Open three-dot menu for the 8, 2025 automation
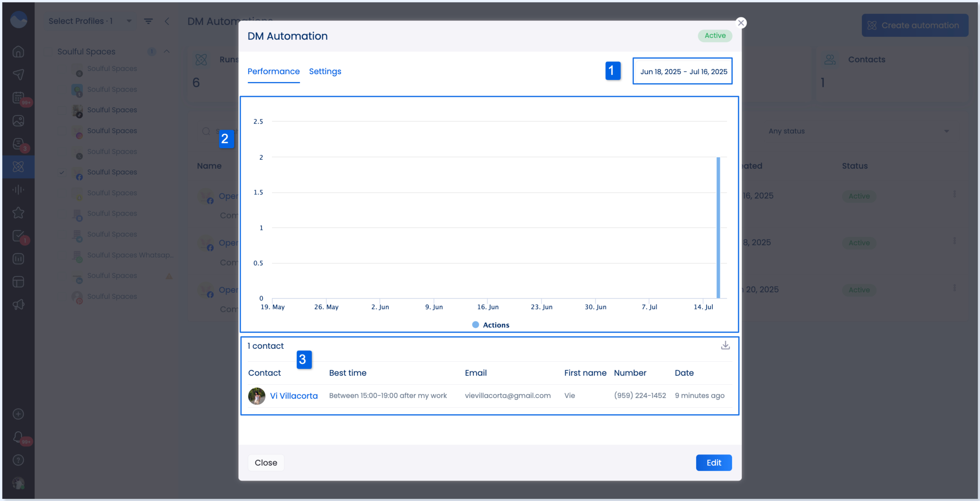Image resolution: width=980 pixels, height=501 pixels. [x=954, y=241]
